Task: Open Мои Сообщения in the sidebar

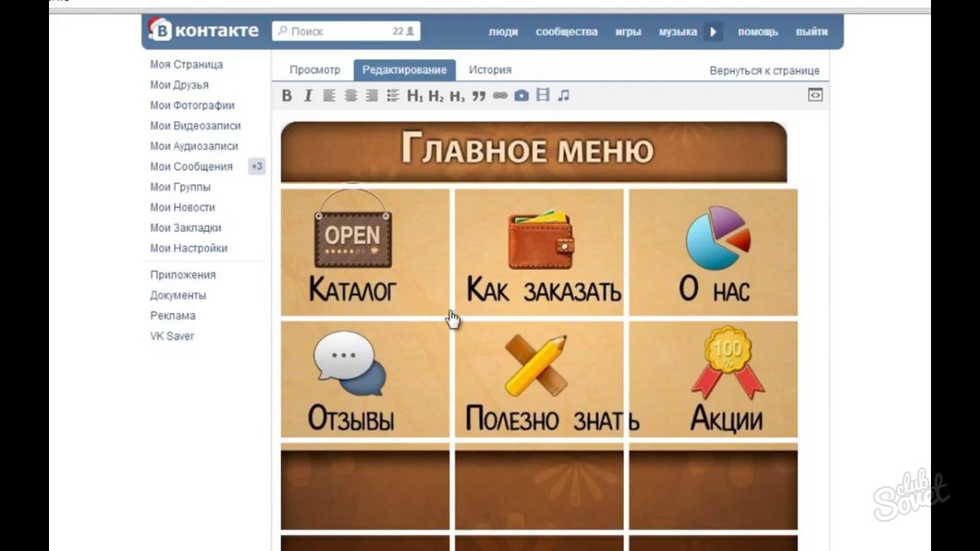Action: pyautogui.click(x=191, y=167)
